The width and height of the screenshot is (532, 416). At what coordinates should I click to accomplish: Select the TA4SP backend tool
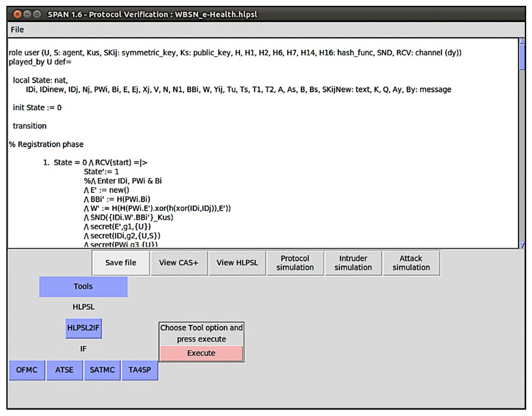140,370
